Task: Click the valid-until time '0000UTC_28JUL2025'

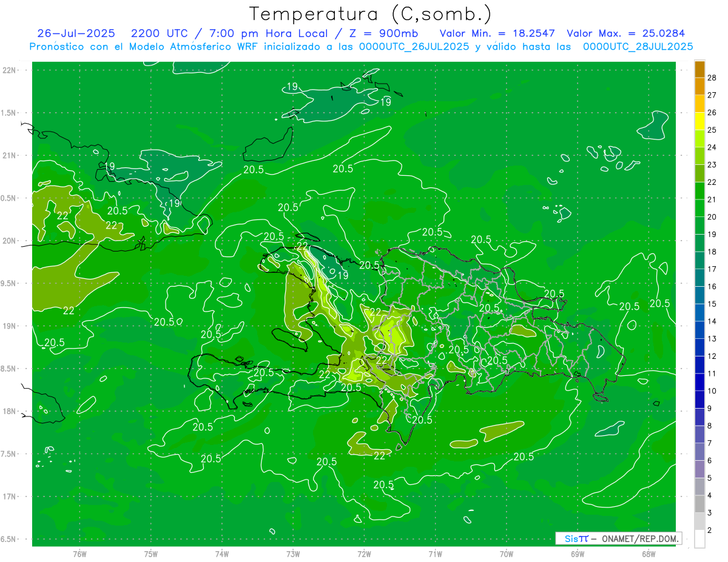Action: tap(638, 47)
